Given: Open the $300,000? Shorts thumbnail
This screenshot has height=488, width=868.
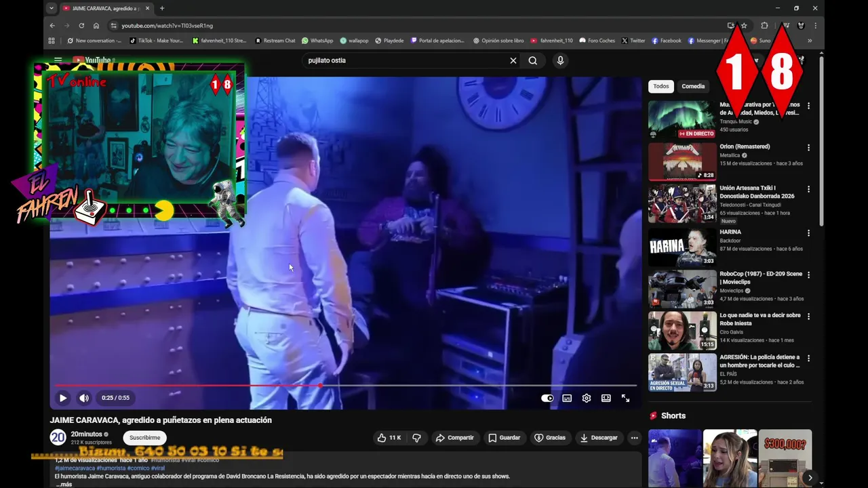Looking at the screenshot, I should pos(785,457).
